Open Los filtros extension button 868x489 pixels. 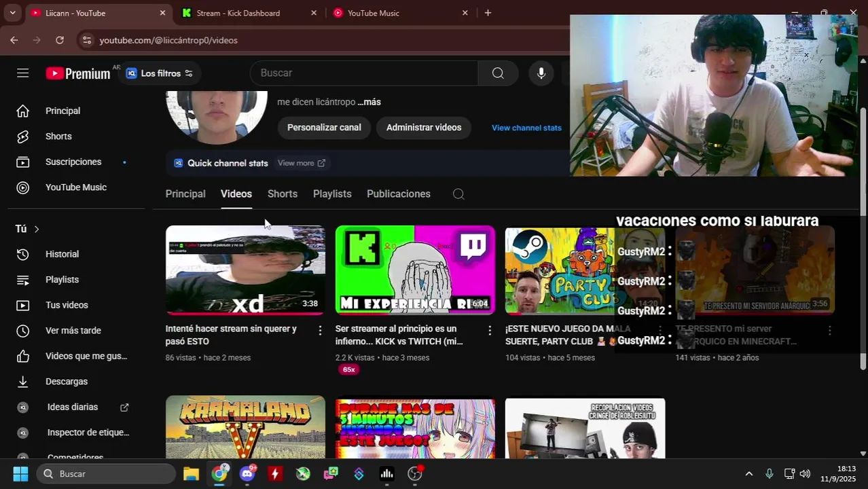coord(160,73)
